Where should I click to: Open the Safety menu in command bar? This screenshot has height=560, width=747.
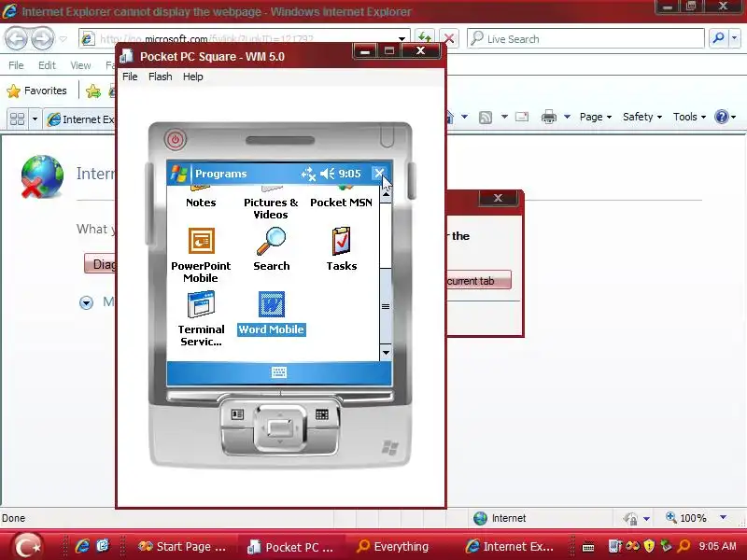(642, 117)
